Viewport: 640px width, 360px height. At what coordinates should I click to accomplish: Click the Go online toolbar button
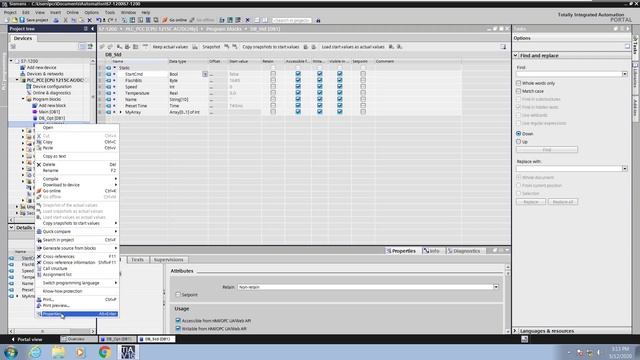pos(175,20)
